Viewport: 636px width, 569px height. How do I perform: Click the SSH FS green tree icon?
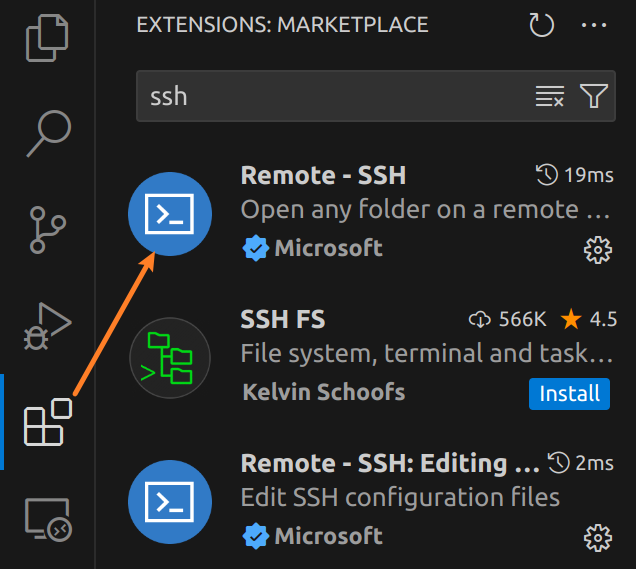[x=170, y=358]
